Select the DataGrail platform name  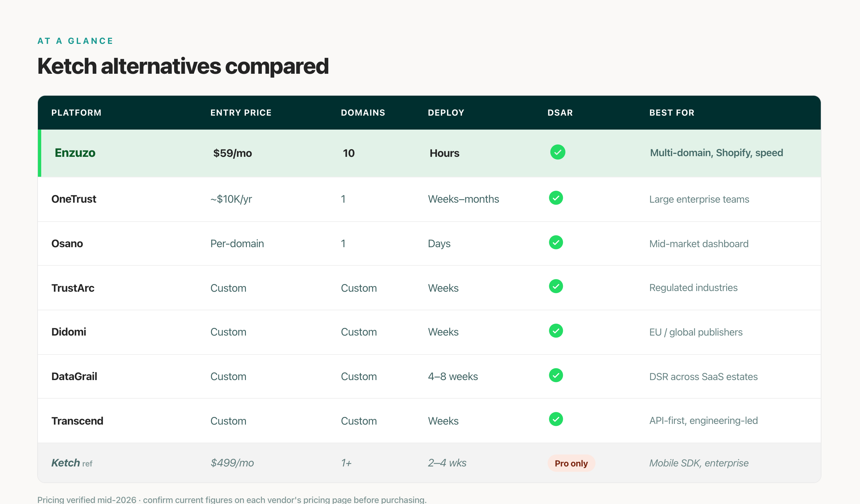click(74, 376)
